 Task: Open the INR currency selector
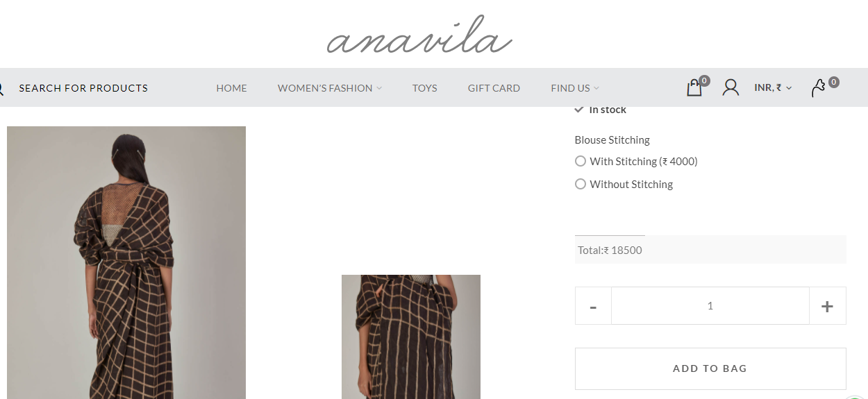point(773,87)
